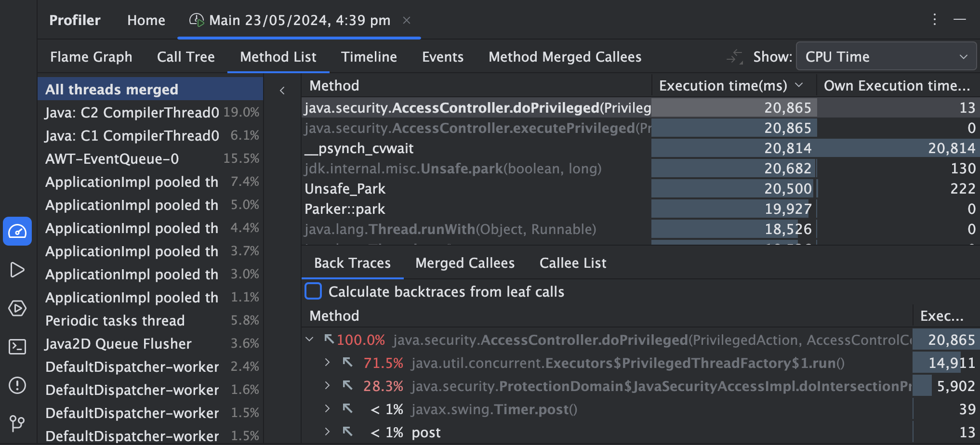Select the AWT-EventQueue-0 thread
Screen dimensions: 980x445
112,158
